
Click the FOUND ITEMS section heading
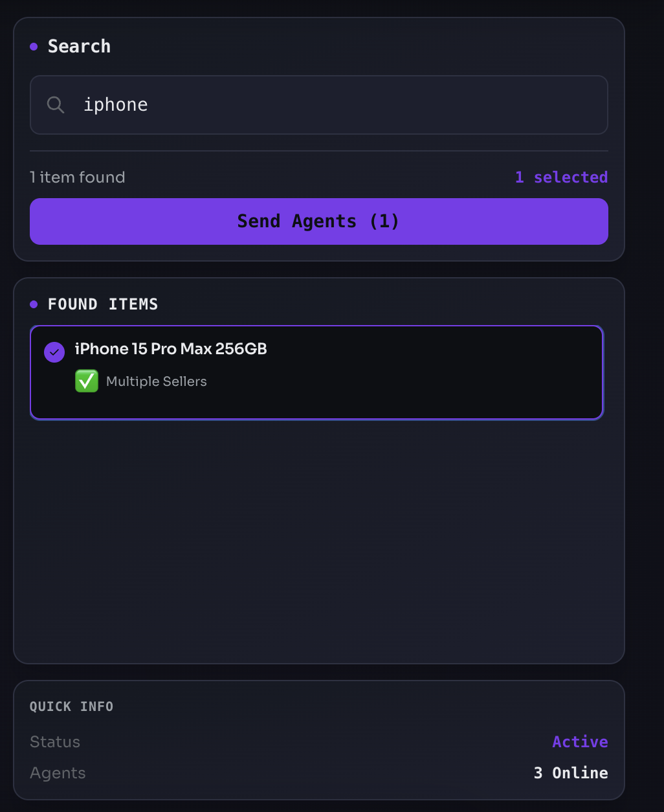(x=103, y=304)
